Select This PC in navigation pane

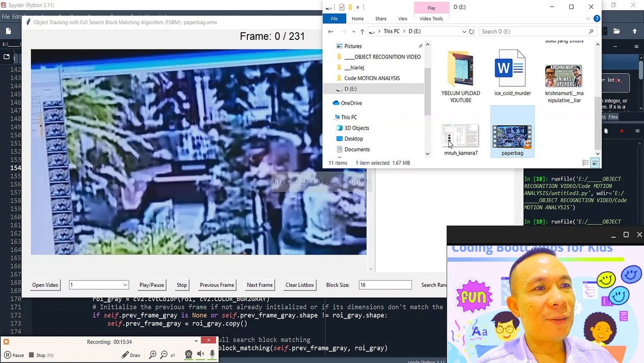349,117
